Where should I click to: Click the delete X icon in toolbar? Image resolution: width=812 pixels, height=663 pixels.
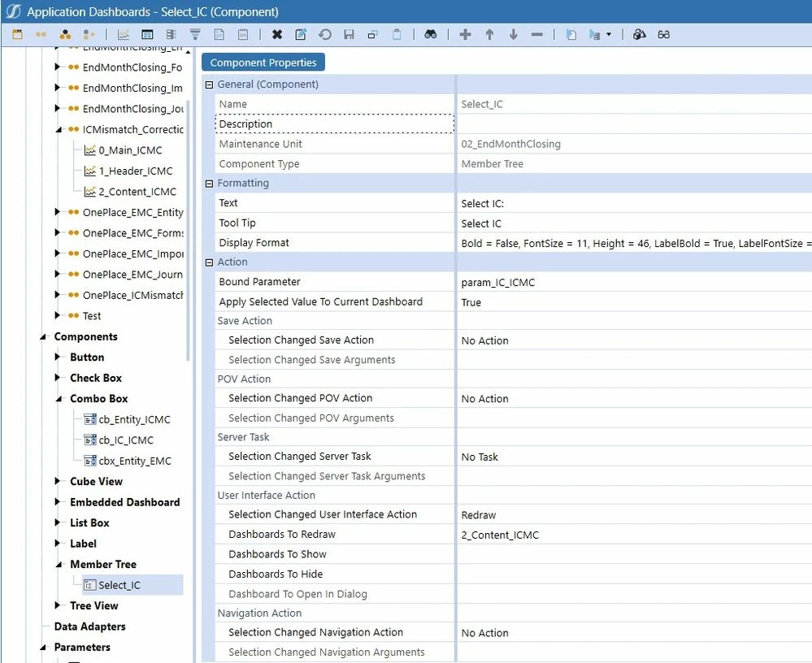277,35
